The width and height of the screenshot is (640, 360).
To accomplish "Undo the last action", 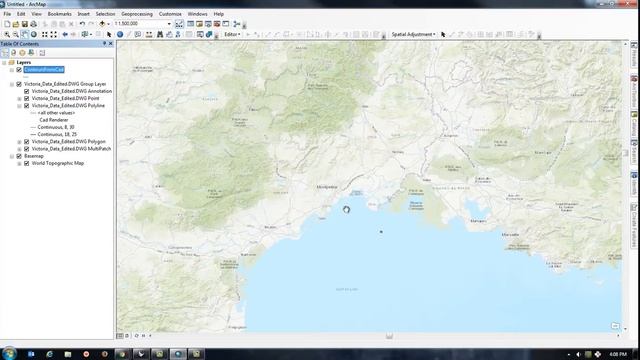I will tap(82, 24).
